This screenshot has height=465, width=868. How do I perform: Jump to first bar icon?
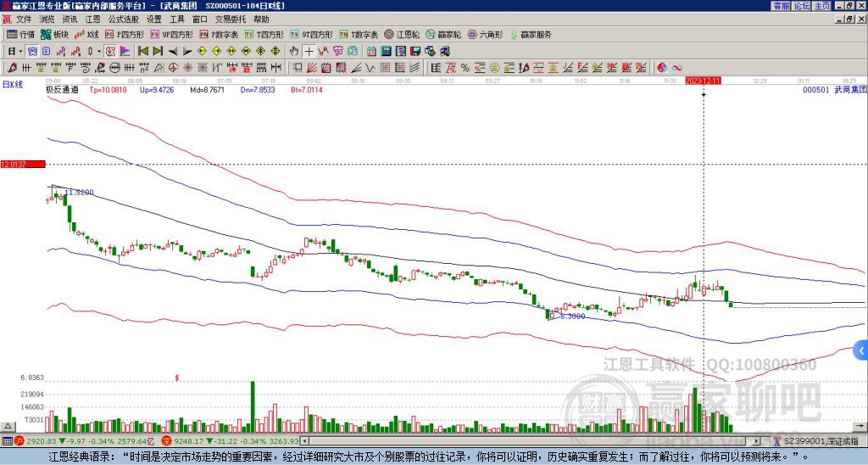142,51
